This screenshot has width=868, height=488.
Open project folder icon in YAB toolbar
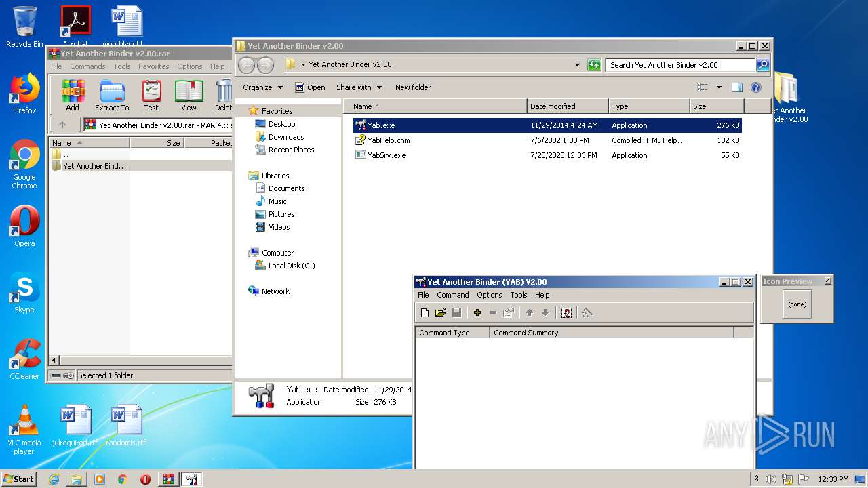(440, 312)
